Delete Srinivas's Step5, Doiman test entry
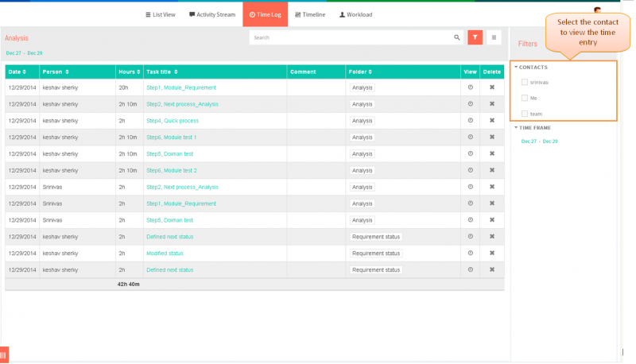This screenshot has height=364, width=636. pyautogui.click(x=492, y=220)
